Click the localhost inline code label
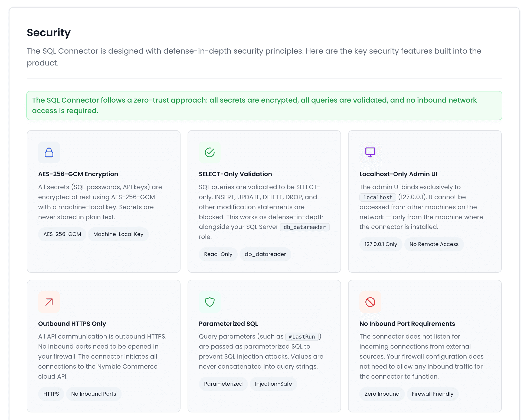524x420 pixels. (378, 197)
